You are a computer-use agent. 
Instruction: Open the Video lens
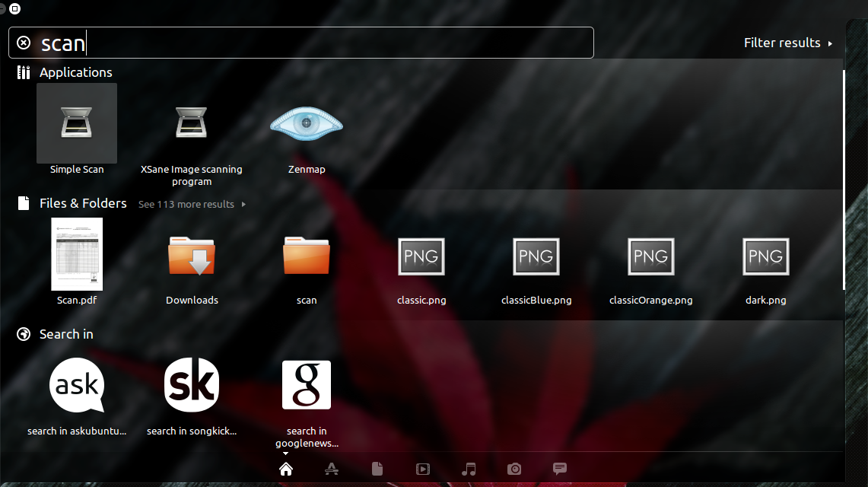point(423,469)
